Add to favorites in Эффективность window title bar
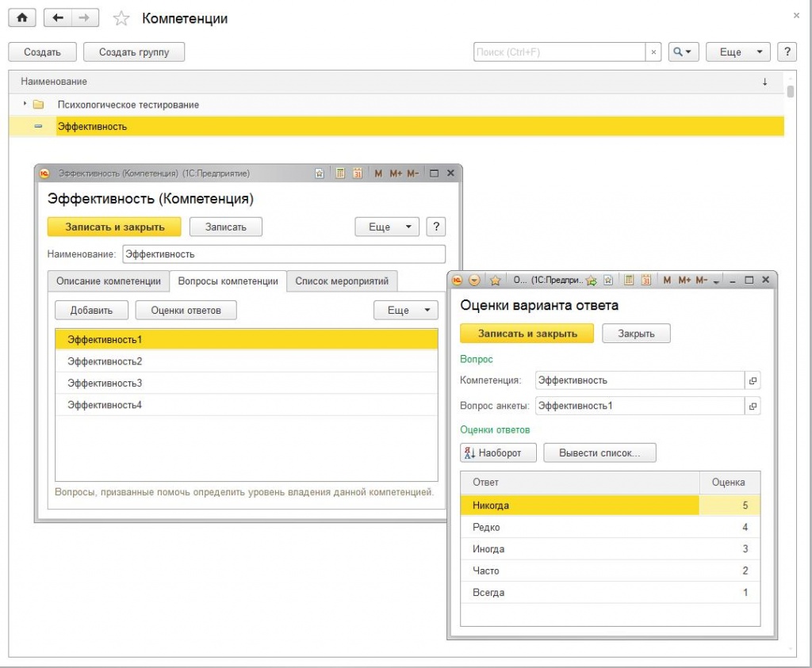This screenshot has height=668, width=812. click(320, 174)
